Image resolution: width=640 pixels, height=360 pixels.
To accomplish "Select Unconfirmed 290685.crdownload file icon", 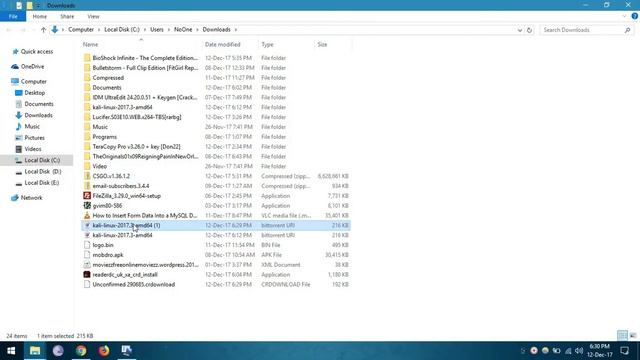I will (87, 284).
